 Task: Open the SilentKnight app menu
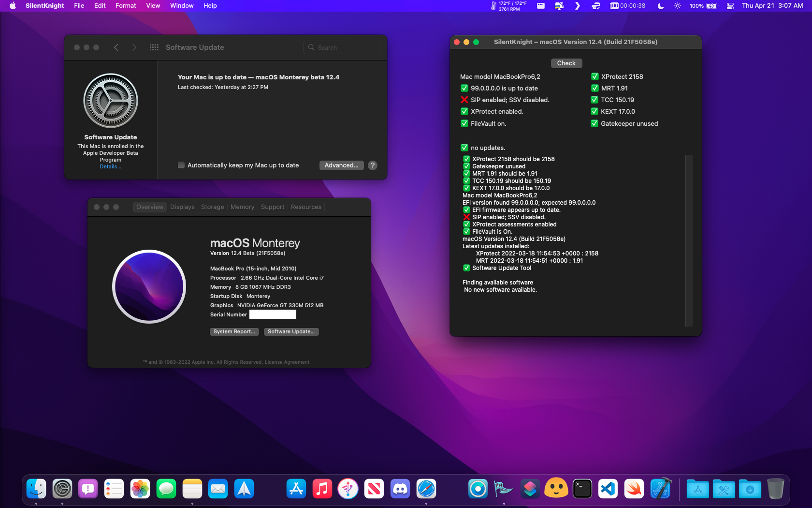45,6
